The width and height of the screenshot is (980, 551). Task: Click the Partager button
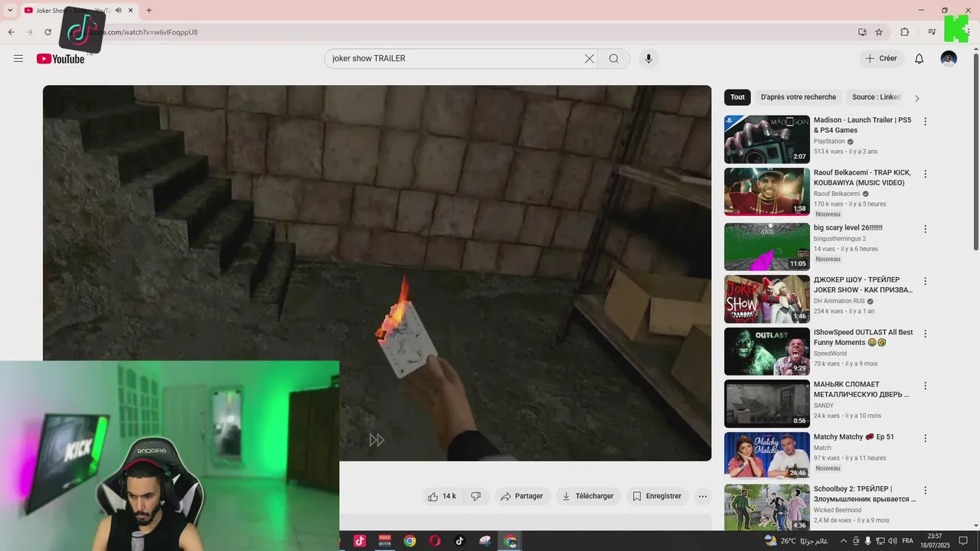pos(521,496)
